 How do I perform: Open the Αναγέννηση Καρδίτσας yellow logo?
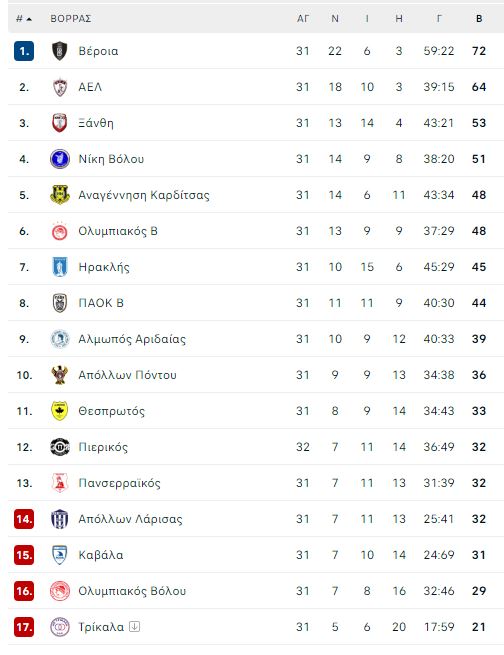[x=60, y=195]
